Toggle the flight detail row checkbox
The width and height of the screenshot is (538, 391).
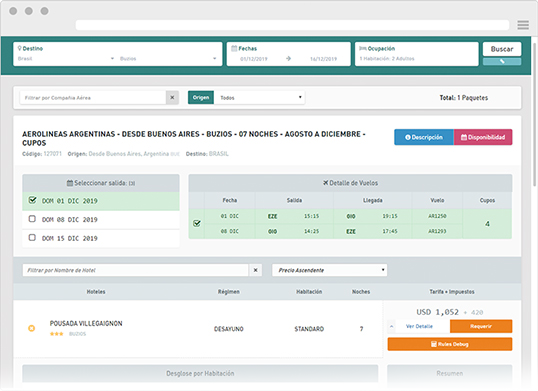(x=197, y=224)
